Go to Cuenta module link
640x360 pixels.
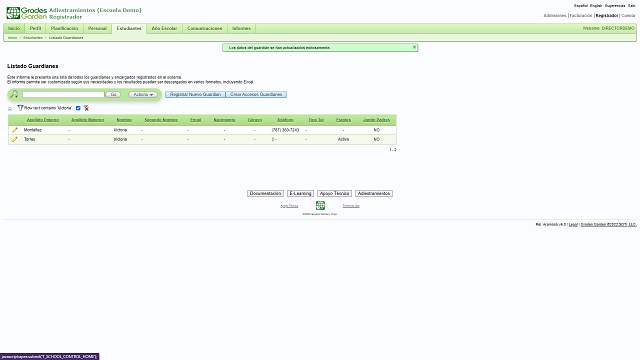pos(628,16)
